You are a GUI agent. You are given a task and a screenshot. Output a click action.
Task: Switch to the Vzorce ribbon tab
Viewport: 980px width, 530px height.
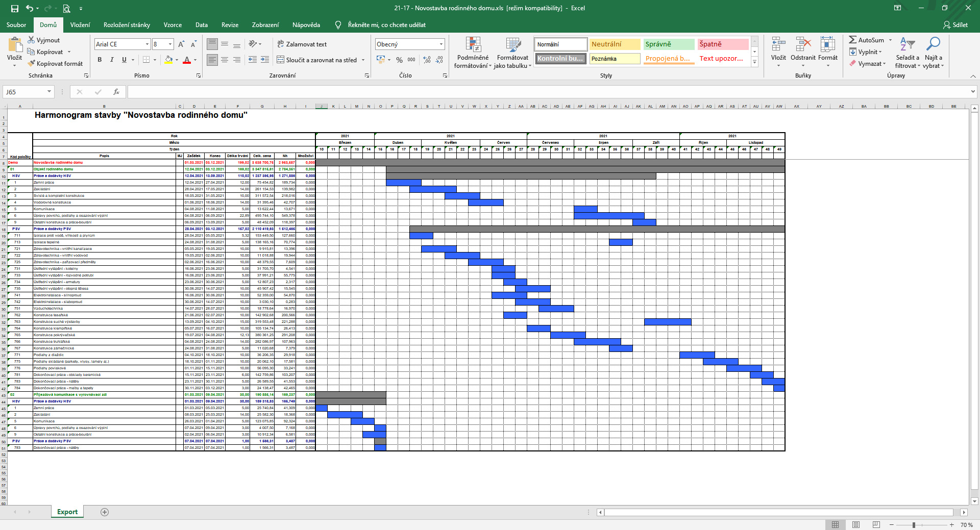tap(173, 25)
